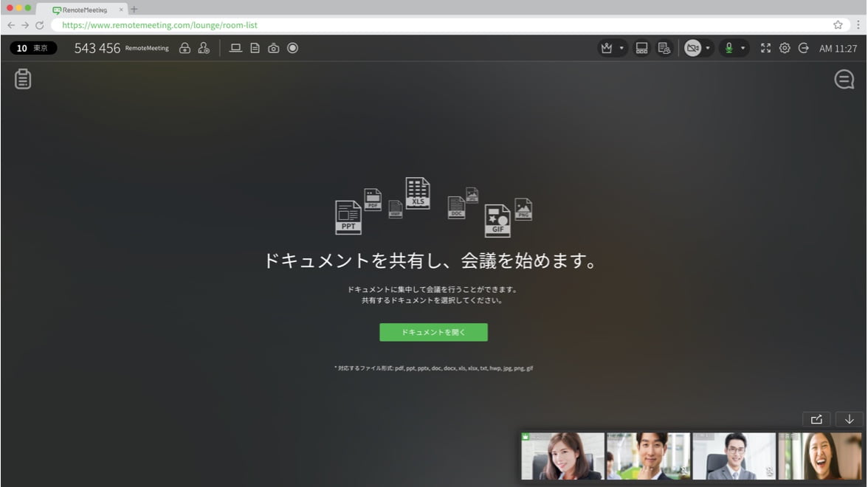The height and width of the screenshot is (487, 868).
Task: Expand the crown moderator dropdown arrow
Action: click(x=621, y=49)
